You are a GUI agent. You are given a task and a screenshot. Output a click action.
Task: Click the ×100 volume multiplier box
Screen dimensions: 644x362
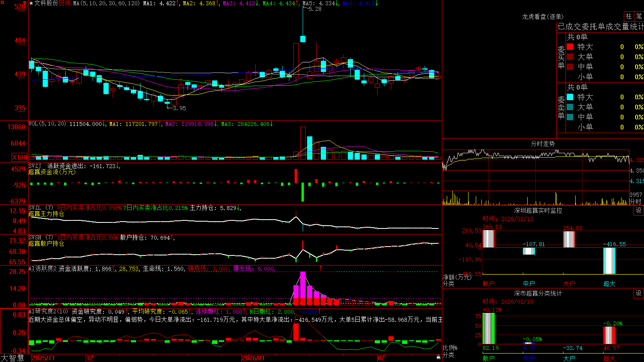click(20, 157)
